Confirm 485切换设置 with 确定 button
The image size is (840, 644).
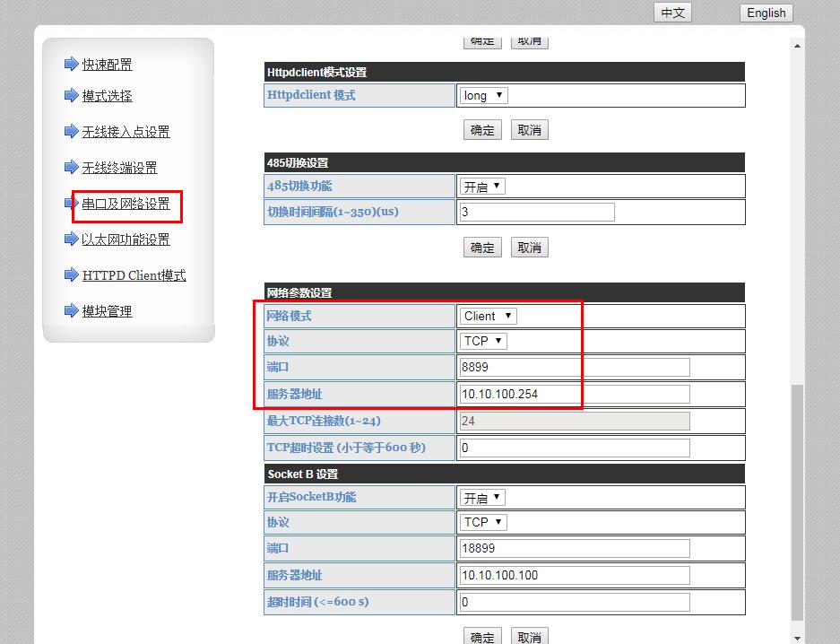[x=482, y=248]
